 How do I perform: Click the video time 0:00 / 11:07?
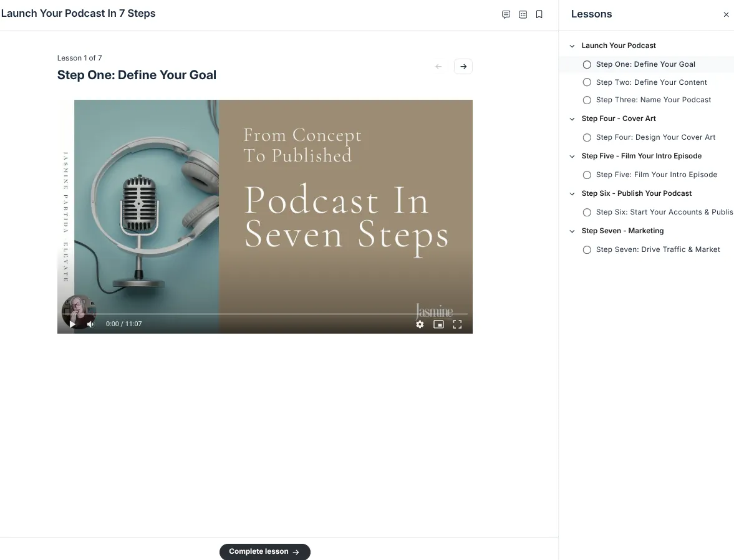coord(123,324)
